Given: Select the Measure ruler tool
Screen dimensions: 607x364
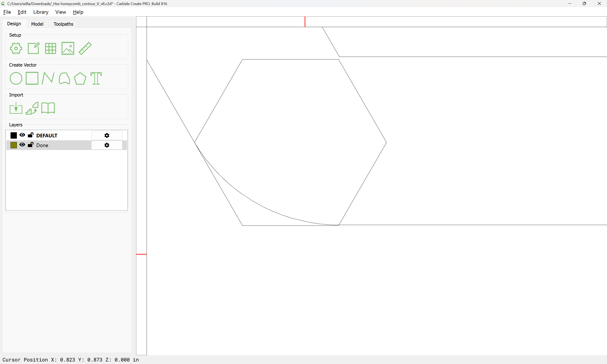Looking at the screenshot, I should point(85,48).
